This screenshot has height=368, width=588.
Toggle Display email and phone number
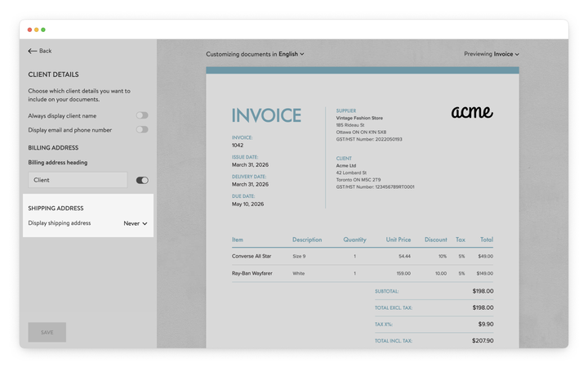[x=142, y=129]
